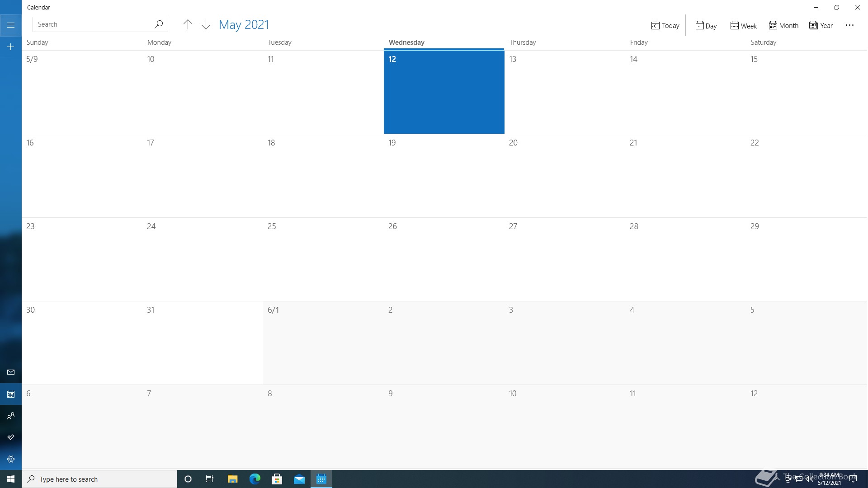Open Settings gear in sidebar
Image resolution: width=868 pixels, height=488 pixels.
coord(11,459)
